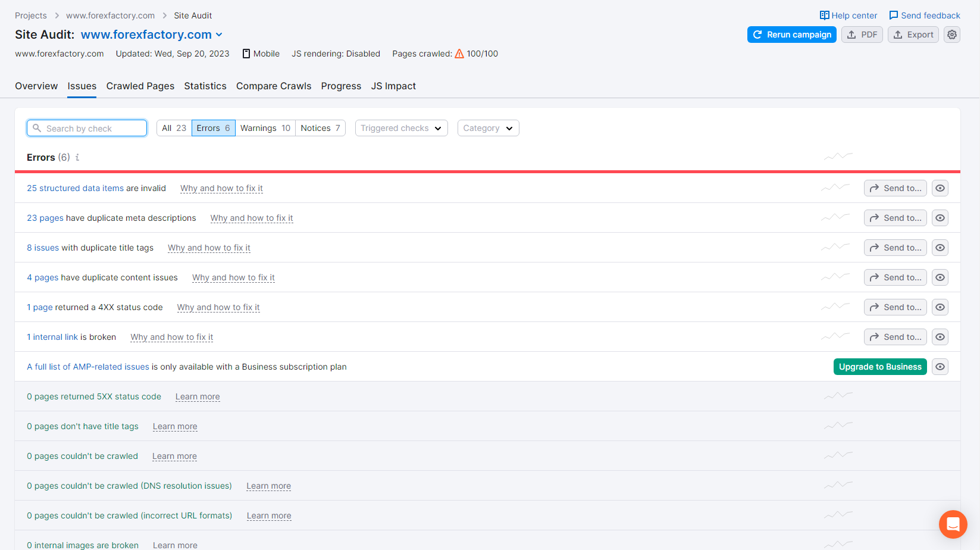The image size is (980, 550).
Task: Open Send to menu for broken internal link
Action: (x=896, y=337)
